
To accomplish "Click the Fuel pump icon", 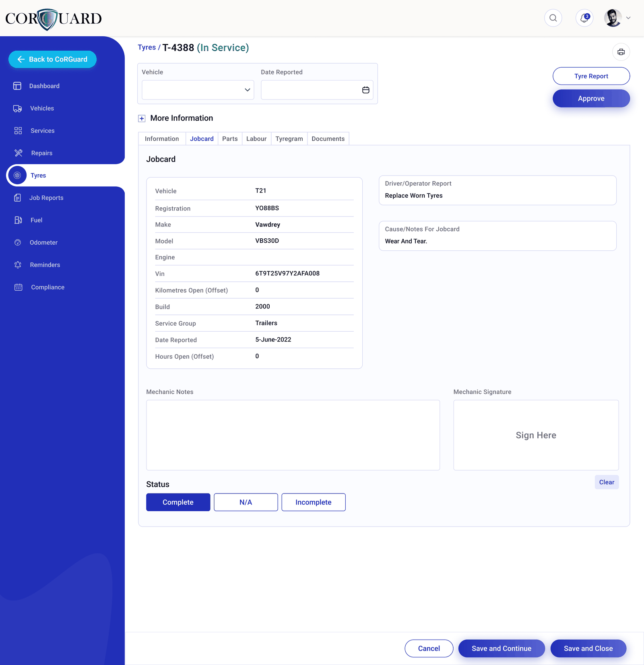I will 18,220.
